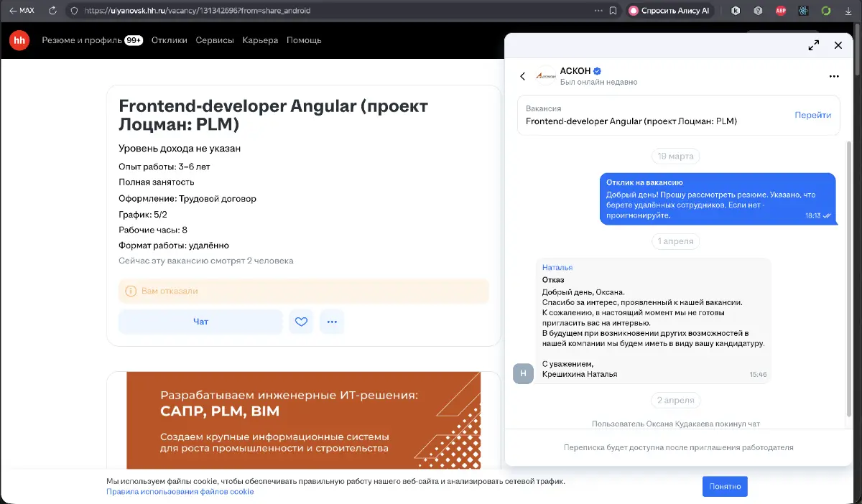Image resolution: width=862 pixels, height=504 pixels.
Task: Go back to the chat list
Action: 523,76
